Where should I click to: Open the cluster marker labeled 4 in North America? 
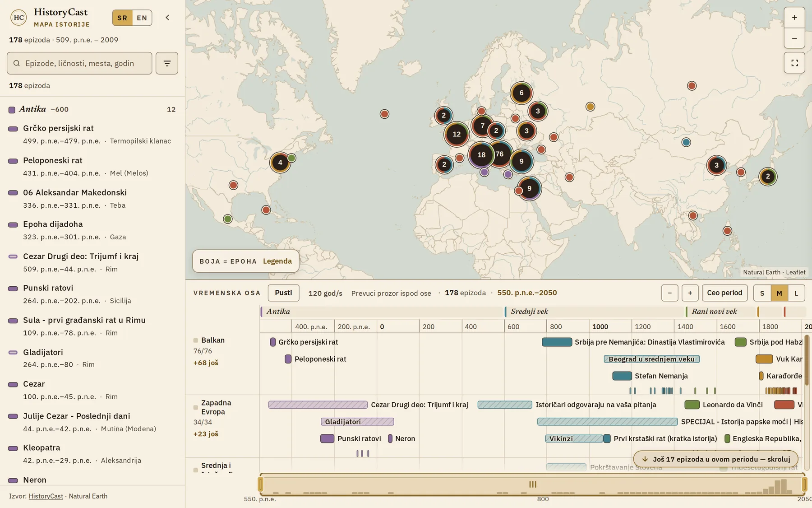click(x=280, y=163)
